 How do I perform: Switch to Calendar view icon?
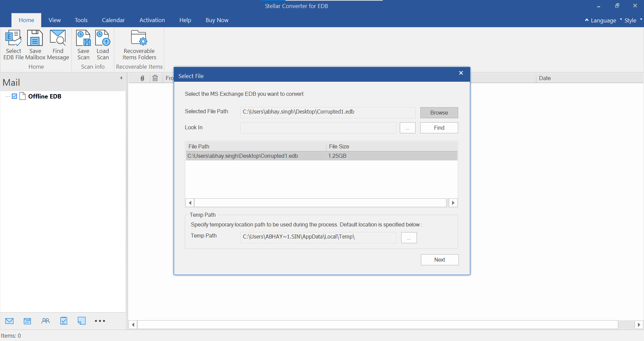(x=28, y=321)
